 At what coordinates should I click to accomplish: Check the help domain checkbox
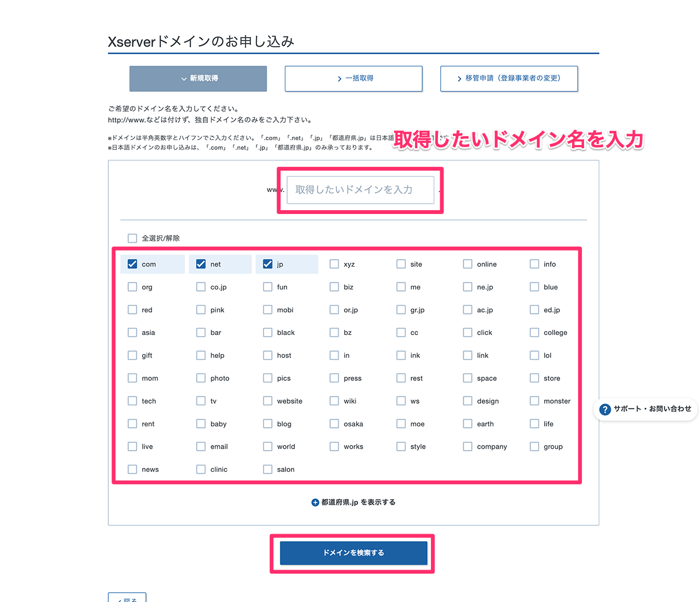pos(201,355)
